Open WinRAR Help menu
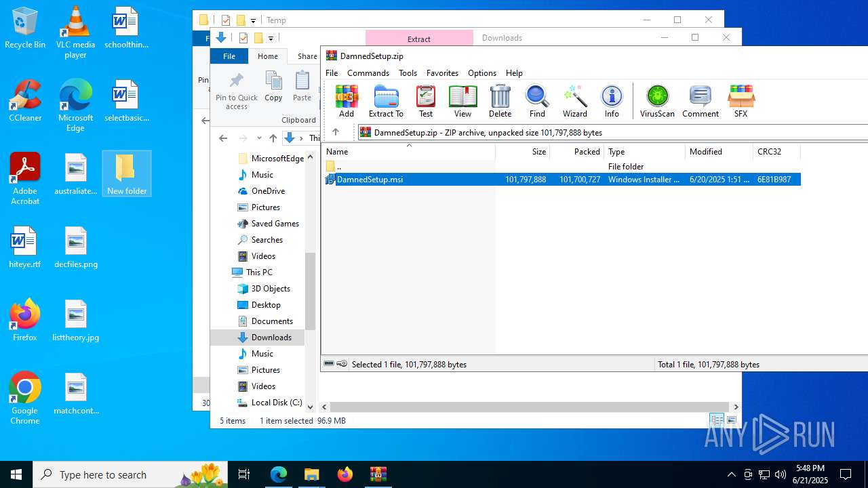This screenshot has height=488, width=868. coord(514,73)
